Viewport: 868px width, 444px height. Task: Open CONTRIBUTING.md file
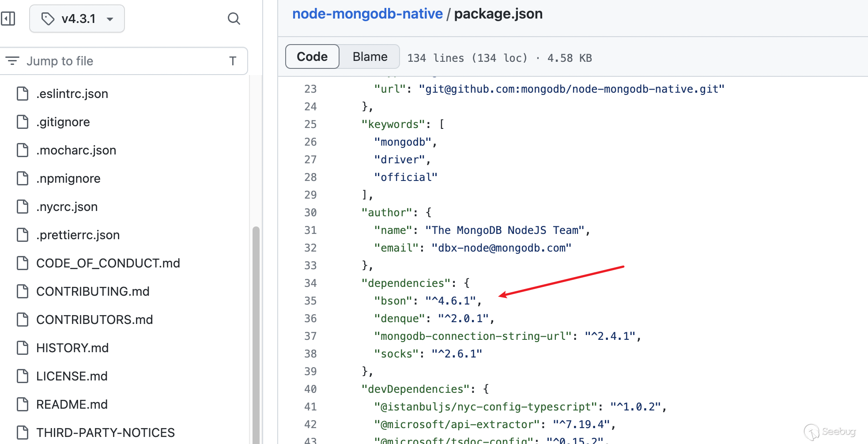[93, 291]
